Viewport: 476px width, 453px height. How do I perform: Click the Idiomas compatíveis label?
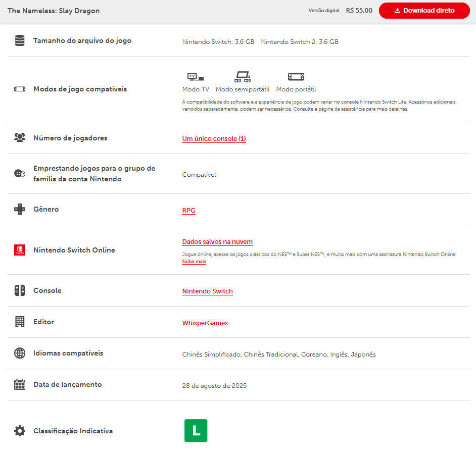tap(68, 353)
